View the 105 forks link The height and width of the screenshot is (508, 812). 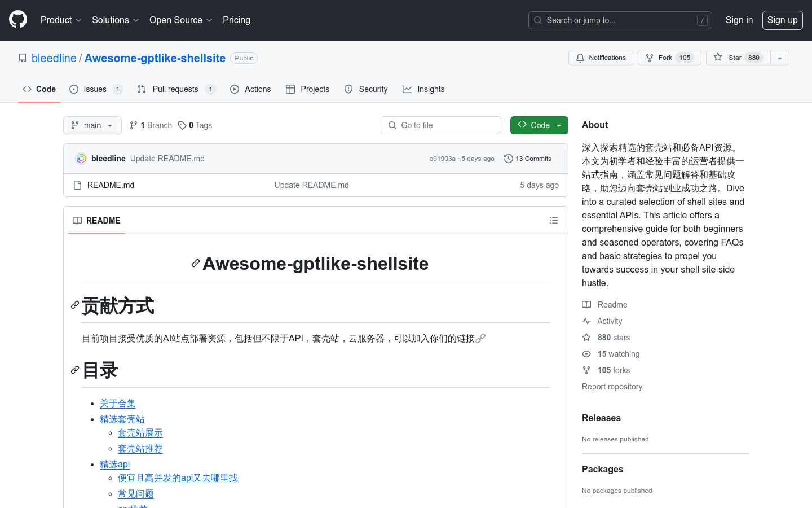pos(606,370)
